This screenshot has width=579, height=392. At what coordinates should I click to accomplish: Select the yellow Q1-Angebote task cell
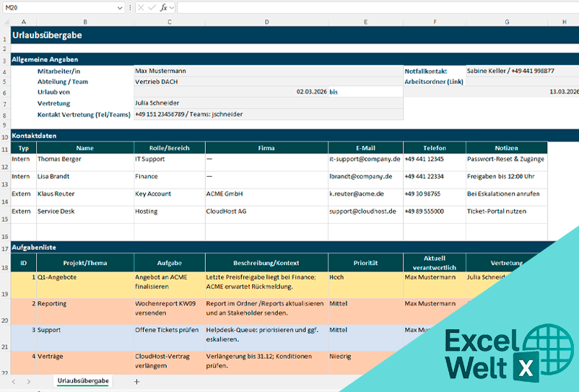[84, 276]
